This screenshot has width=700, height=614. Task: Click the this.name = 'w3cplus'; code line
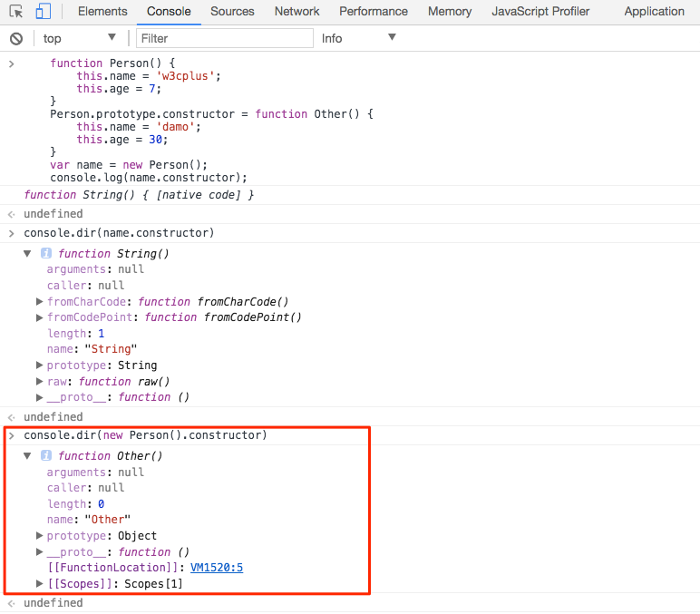149,76
